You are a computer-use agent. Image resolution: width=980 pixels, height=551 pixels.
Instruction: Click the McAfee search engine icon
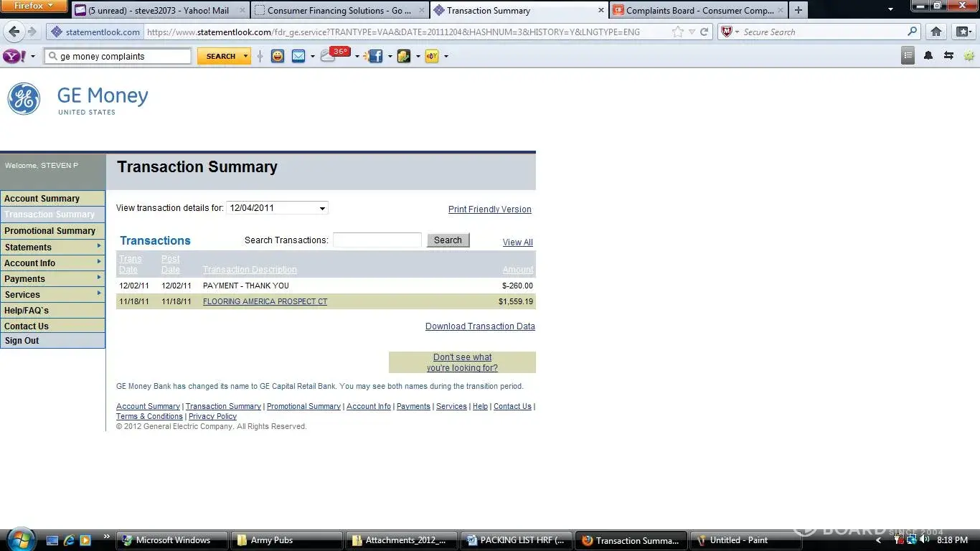726,32
